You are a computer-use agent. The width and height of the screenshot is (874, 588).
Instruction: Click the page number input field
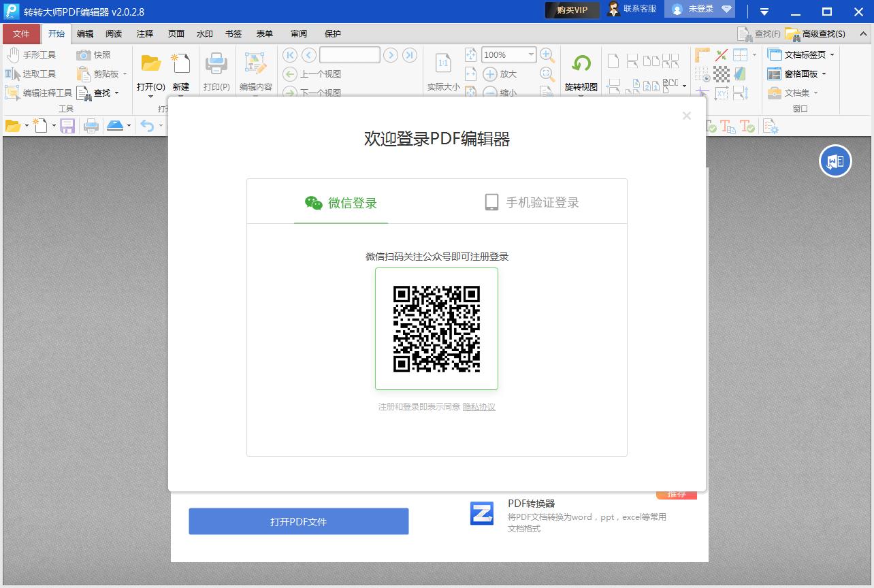coord(350,55)
